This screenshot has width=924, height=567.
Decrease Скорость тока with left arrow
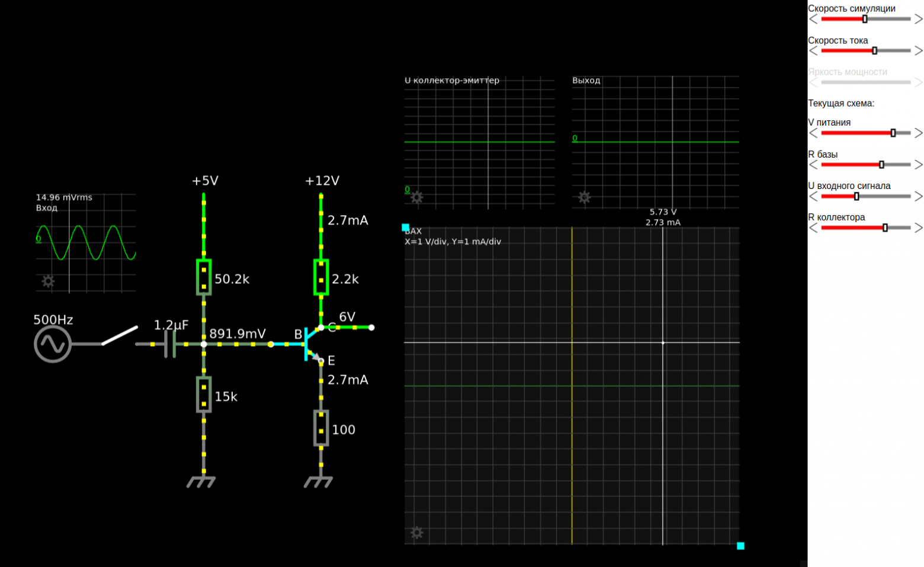point(813,51)
